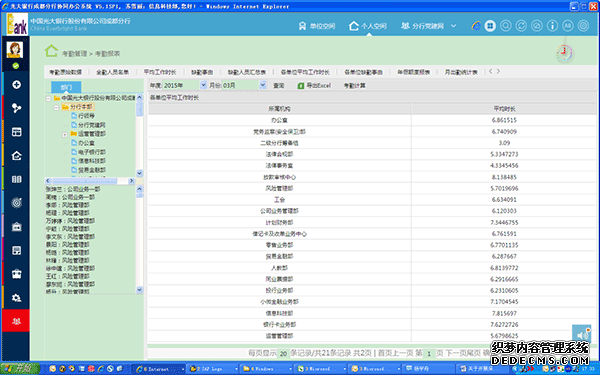Switch to 平均工作时长 tab
Screen dimensions: 600x375
(160, 72)
